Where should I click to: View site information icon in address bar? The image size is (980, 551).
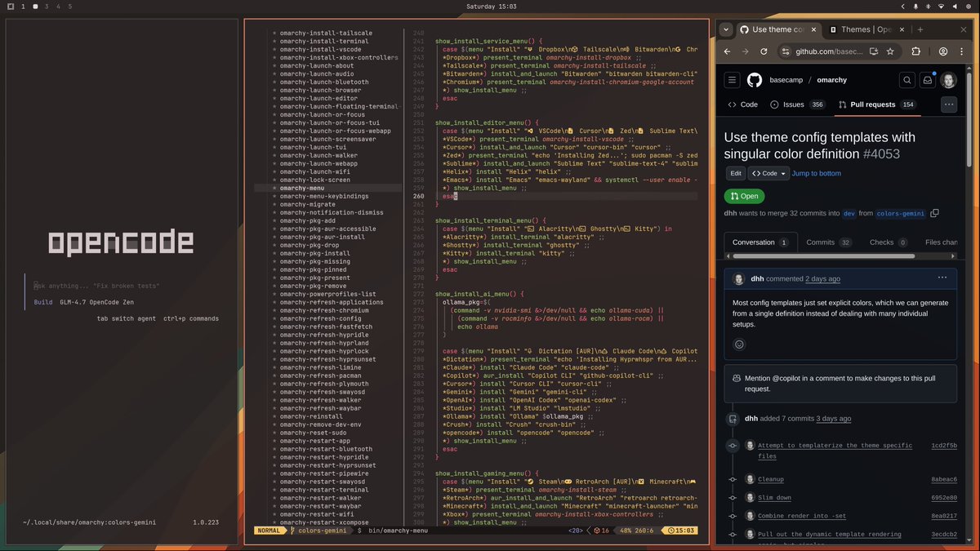coord(785,51)
